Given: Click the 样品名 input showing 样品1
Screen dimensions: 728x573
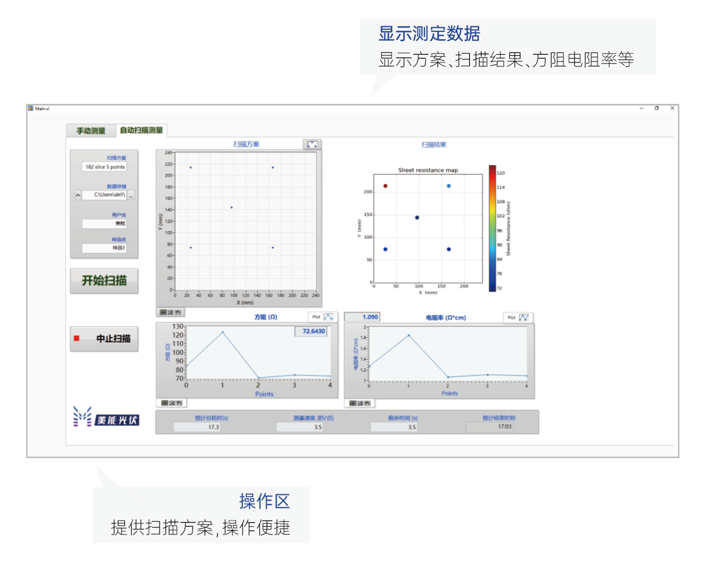Looking at the screenshot, I should point(104,248).
